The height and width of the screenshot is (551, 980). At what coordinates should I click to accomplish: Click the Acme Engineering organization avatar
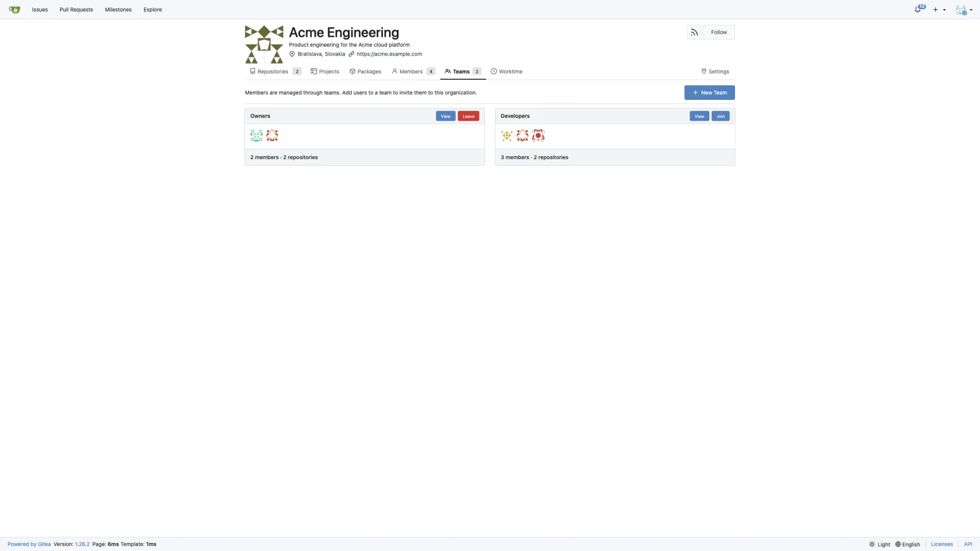(264, 45)
